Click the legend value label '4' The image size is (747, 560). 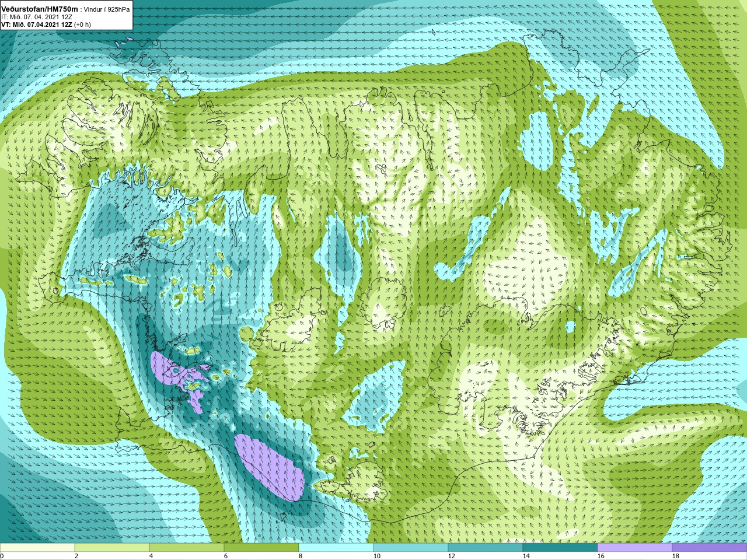(x=151, y=556)
